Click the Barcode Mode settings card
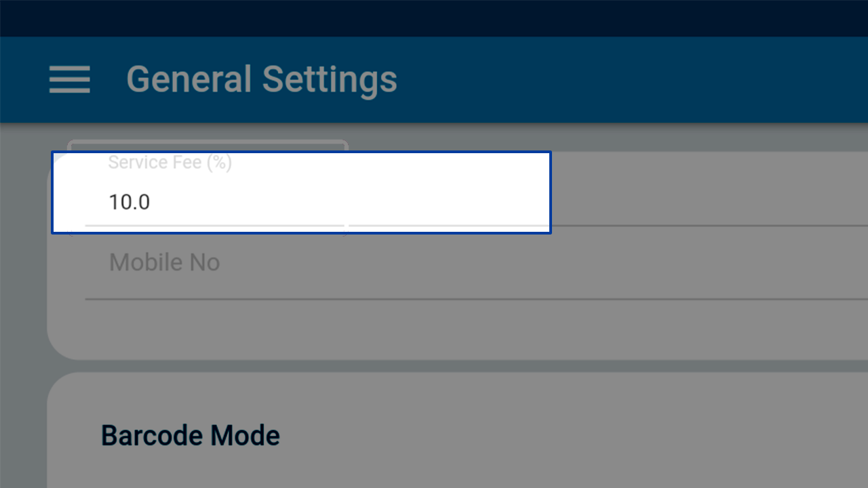868x488 pixels. coord(458,430)
